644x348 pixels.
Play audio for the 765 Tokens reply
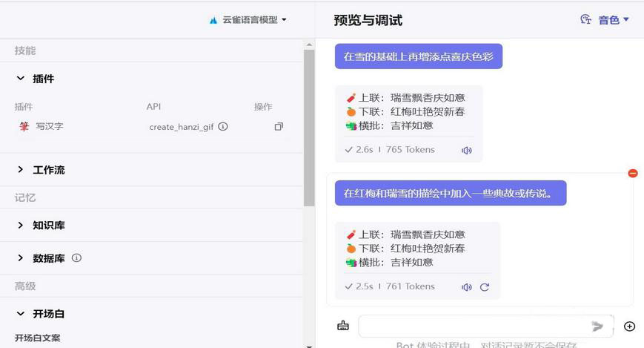click(467, 150)
